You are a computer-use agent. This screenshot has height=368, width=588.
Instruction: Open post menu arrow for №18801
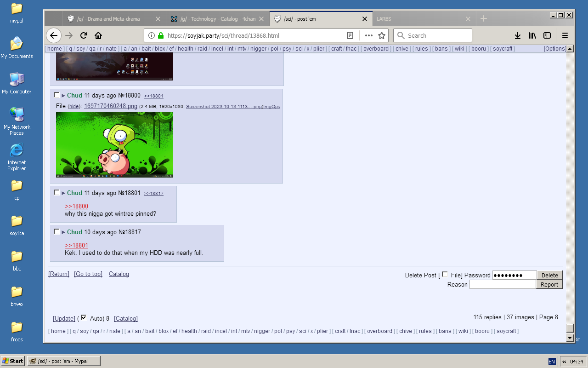63,193
